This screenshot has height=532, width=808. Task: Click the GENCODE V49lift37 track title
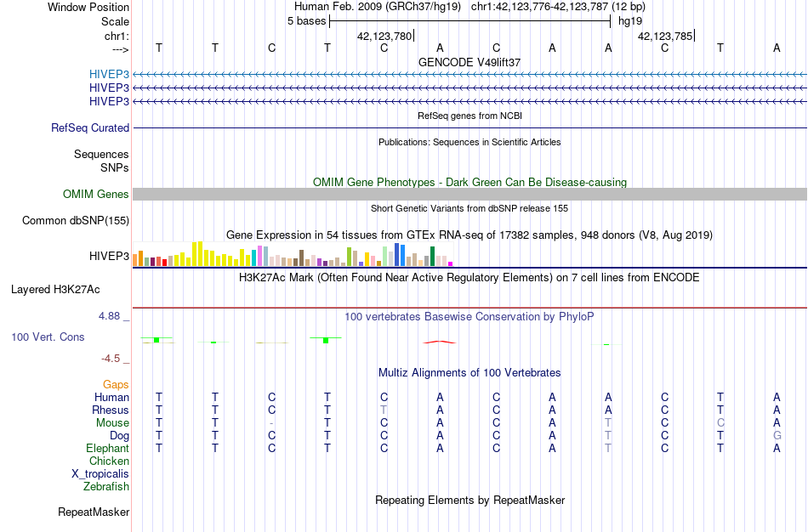click(469, 62)
